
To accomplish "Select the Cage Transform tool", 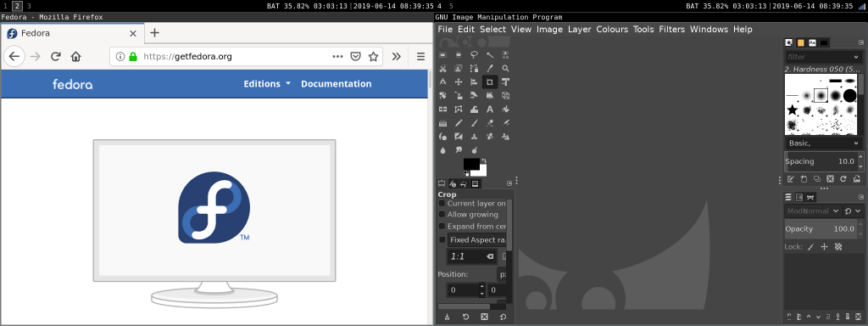I will point(459,110).
